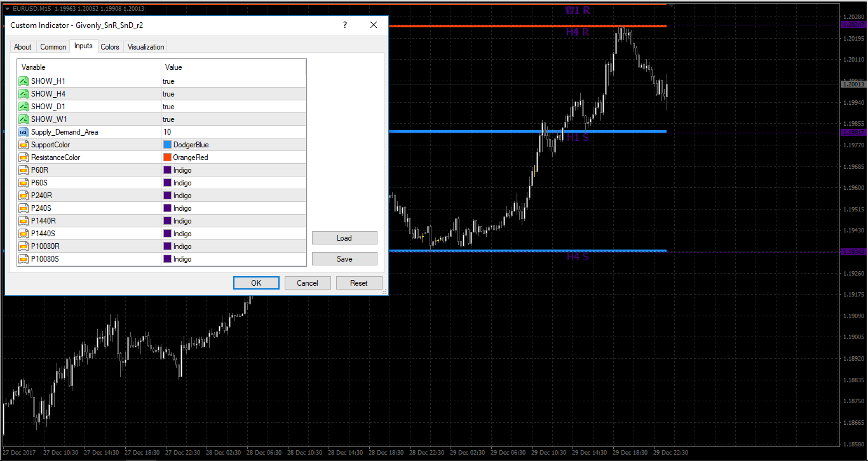Select the DodgerBlue SupportColor swatch
This screenshot has height=461, width=868.
point(168,145)
